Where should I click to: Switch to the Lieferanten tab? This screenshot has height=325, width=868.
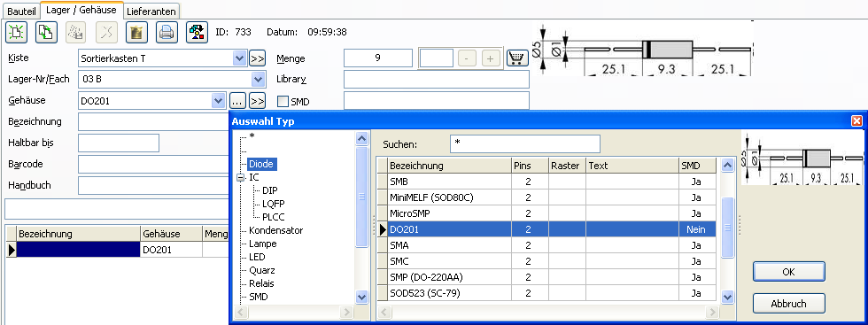click(x=151, y=11)
